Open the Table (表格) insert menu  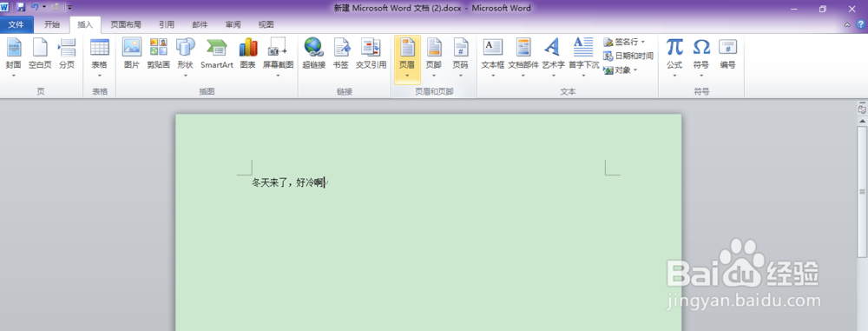(x=100, y=57)
